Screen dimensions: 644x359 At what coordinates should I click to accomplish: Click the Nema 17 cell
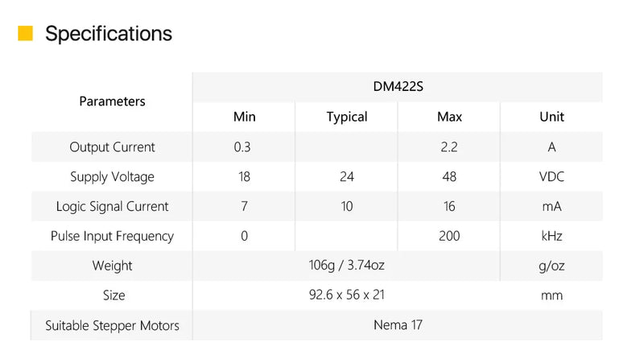pos(398,325)
